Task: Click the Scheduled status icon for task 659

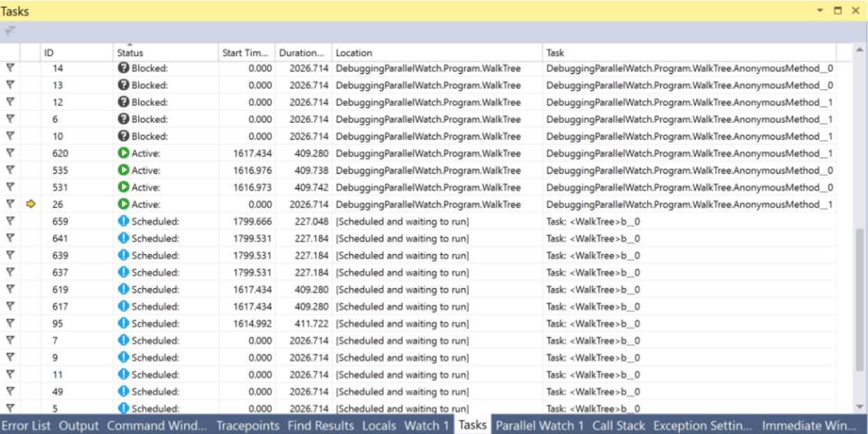Action: (x=123, y=221)
